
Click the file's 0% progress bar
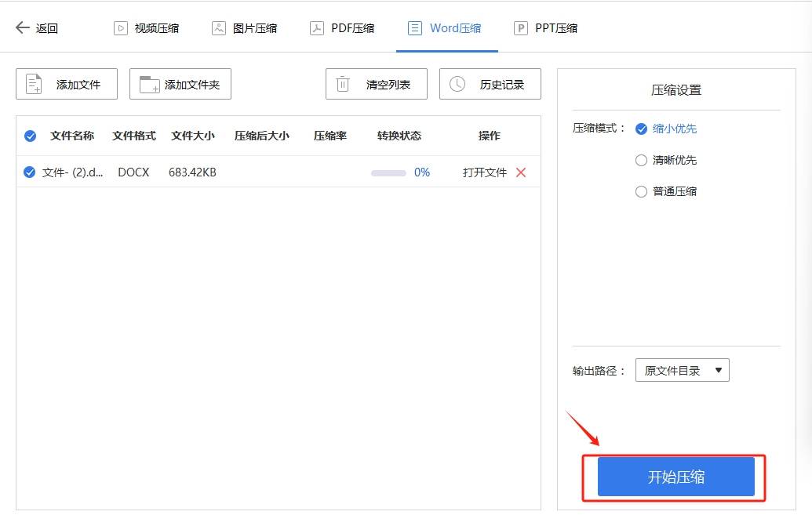point(388,172)
